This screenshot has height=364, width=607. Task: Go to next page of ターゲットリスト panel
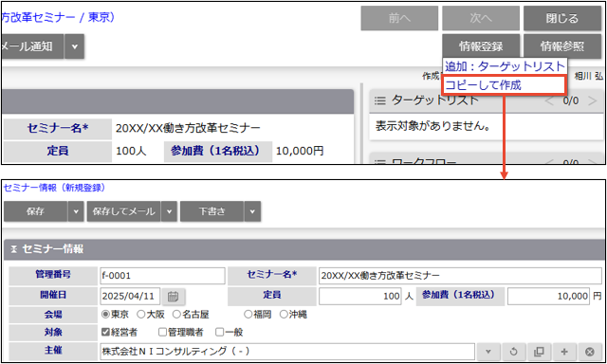coord(592,101)
